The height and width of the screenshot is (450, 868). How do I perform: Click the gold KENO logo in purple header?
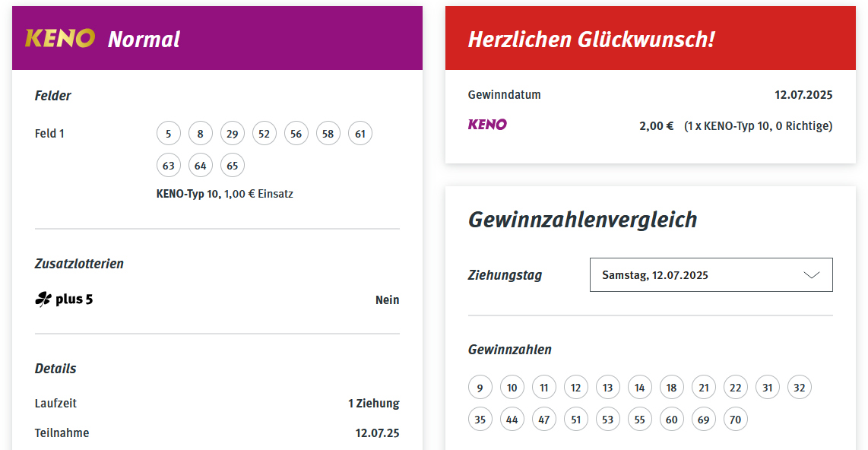click(60, 38)
